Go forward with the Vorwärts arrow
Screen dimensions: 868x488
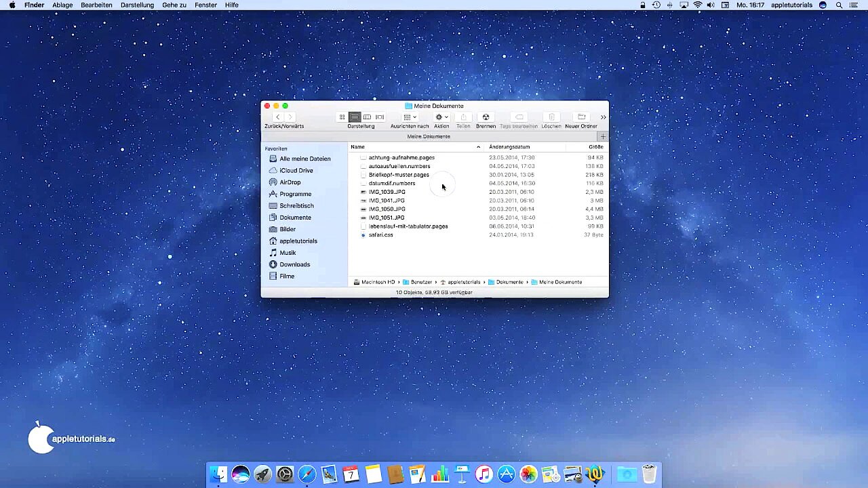coord(290,117)
